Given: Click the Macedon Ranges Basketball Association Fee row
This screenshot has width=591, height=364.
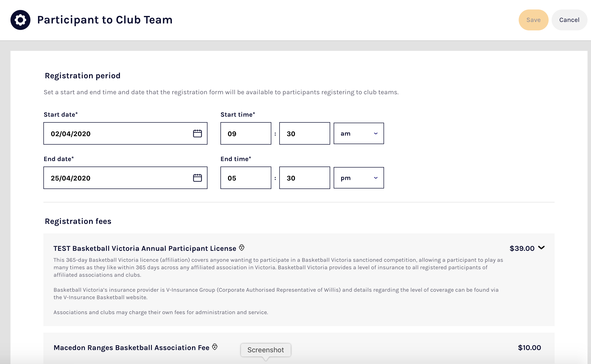Looking at the screenshot, I should (x=131, y=348).
